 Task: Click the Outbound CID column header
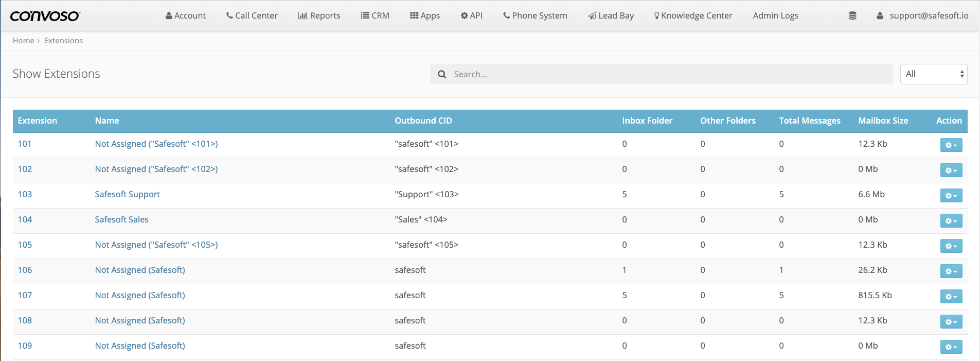click(x=423, y=121)
